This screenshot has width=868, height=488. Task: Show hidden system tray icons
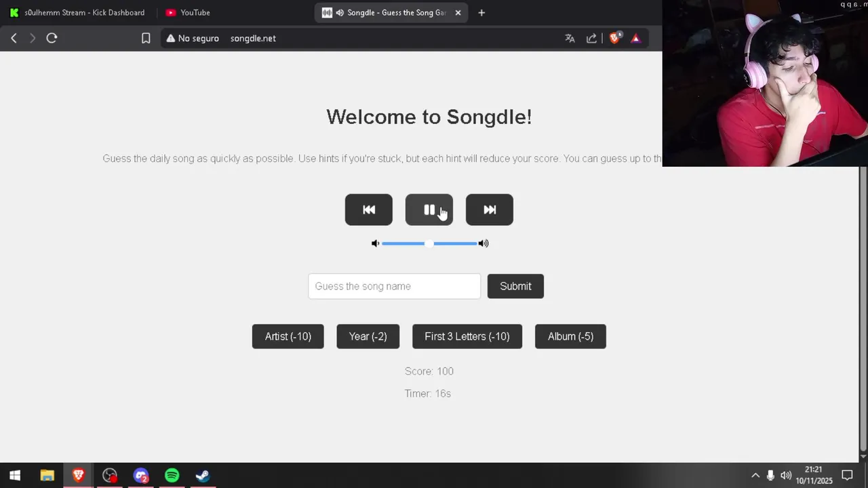755,475
